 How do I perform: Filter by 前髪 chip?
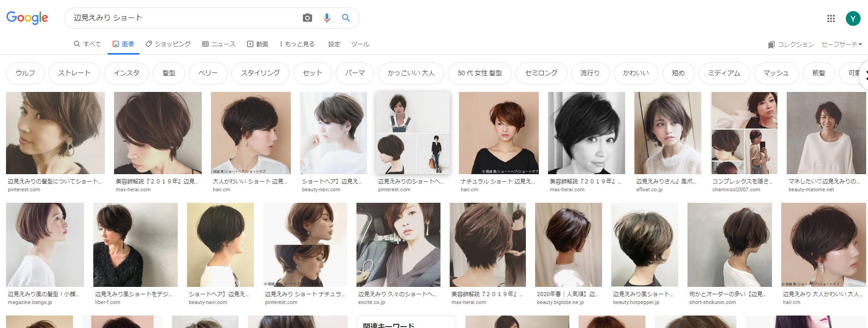(x=819, y=73)
